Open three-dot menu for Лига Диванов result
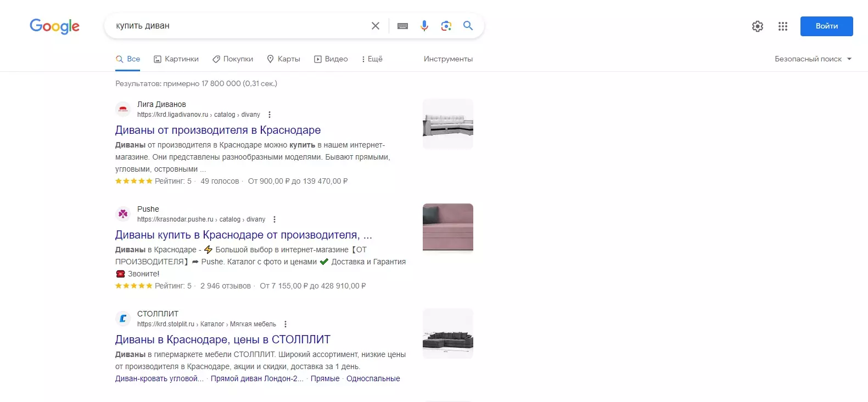The image size is (868, 402). 269,115
